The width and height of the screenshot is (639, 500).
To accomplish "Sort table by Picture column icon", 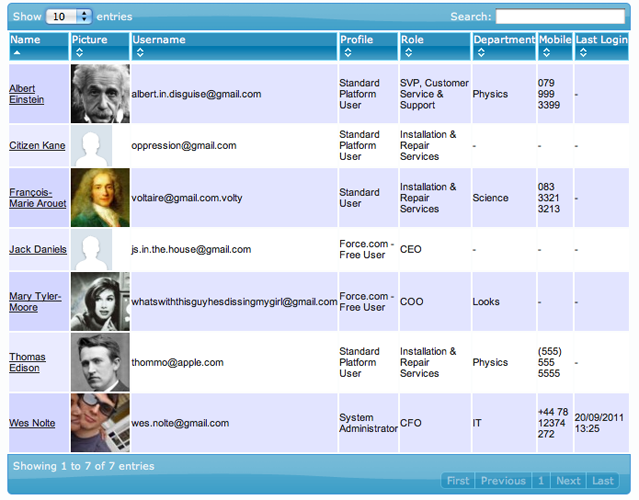I will coord(78,53).
